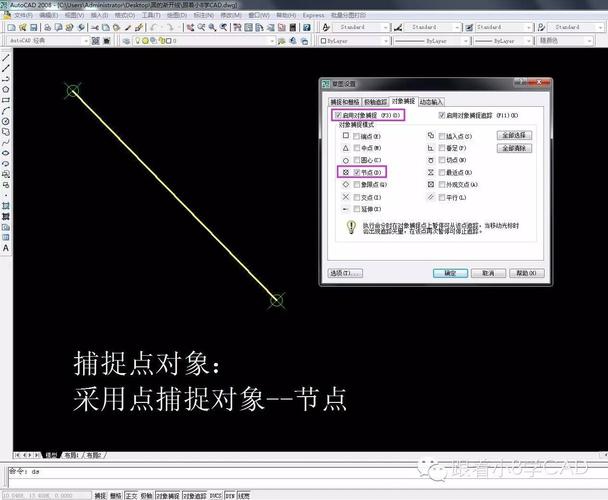Open the Express menu
Screen dimensions: 608x500
click(x=313, y=15)
